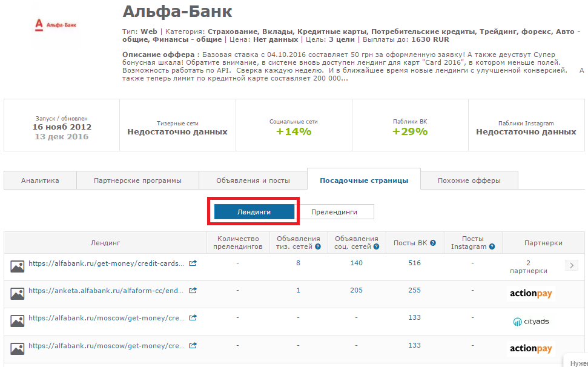Click the external-link icon for the anketa.alfabank.ru landing

tap(193, 290)
